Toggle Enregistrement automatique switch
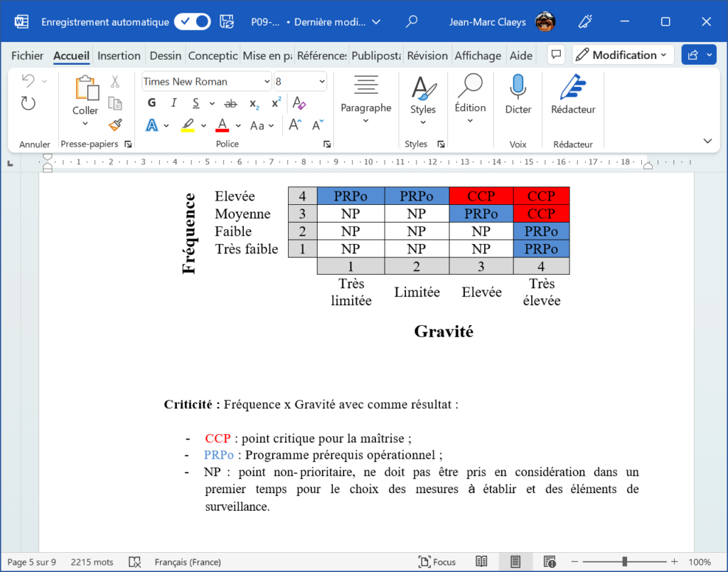728x572 pixels. coord(193,21)
